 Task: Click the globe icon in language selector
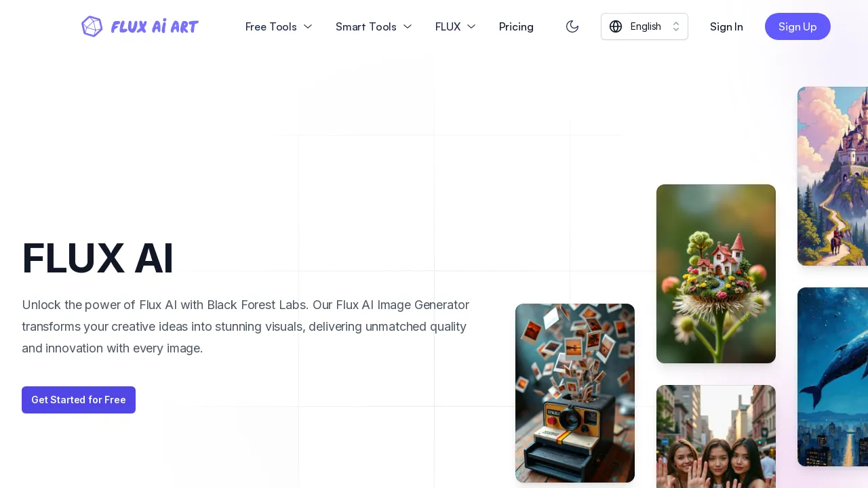pos(616,26)
